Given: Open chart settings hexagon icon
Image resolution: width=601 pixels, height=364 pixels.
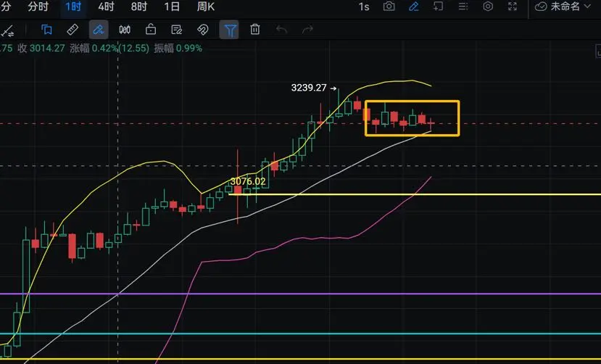Looking at the screenshot, I should coord(488,7).
